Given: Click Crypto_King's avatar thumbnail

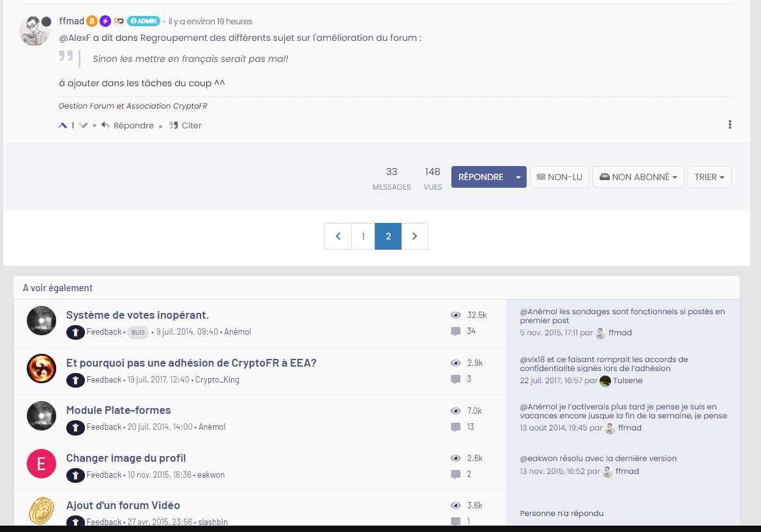Looking at the screenshot, I should pos(41,369).
